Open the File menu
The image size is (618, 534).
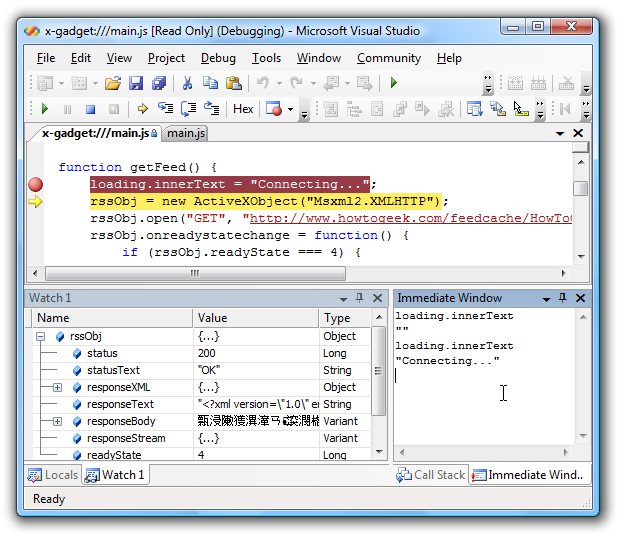(x=46, y=58)
